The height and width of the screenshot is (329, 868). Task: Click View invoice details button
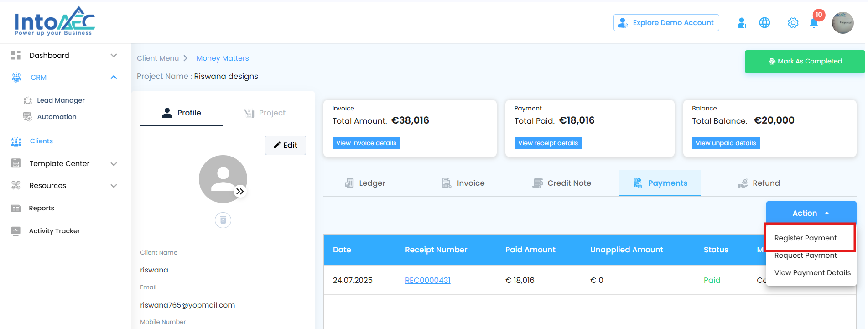[366, 143]
